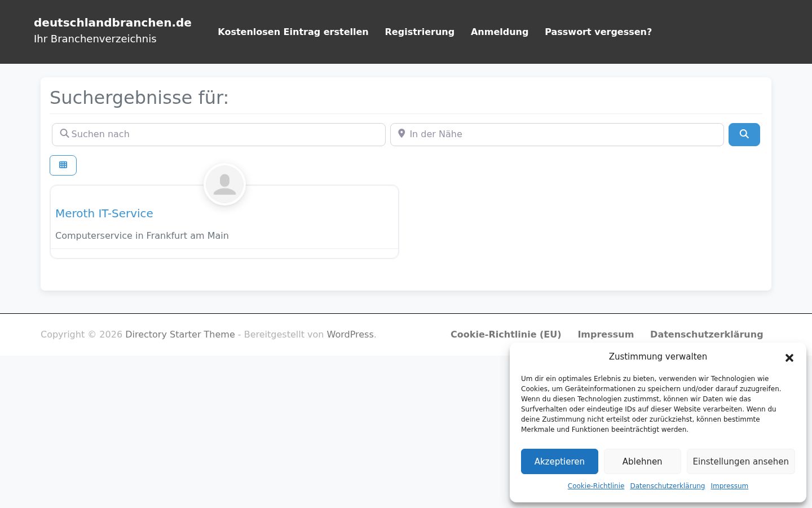Open Datenschutzerklärung link in cookie dialog
This screenshot has width=812, height=508.
668,486
